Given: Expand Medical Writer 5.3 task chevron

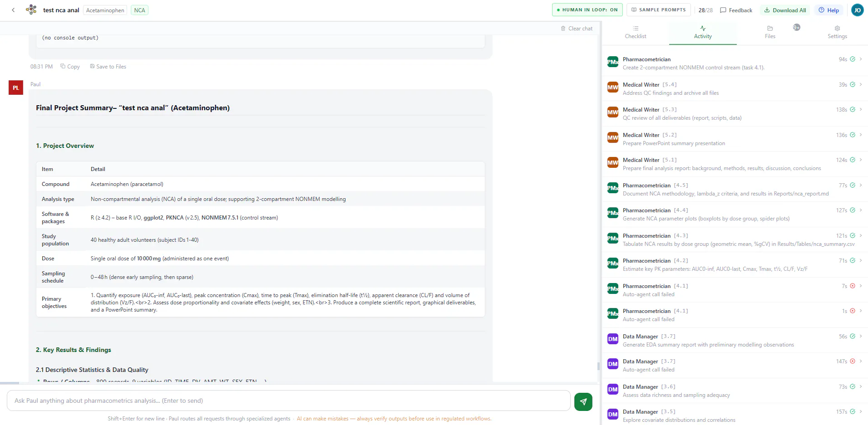Looking at the screenshot, I should (860, 109).
